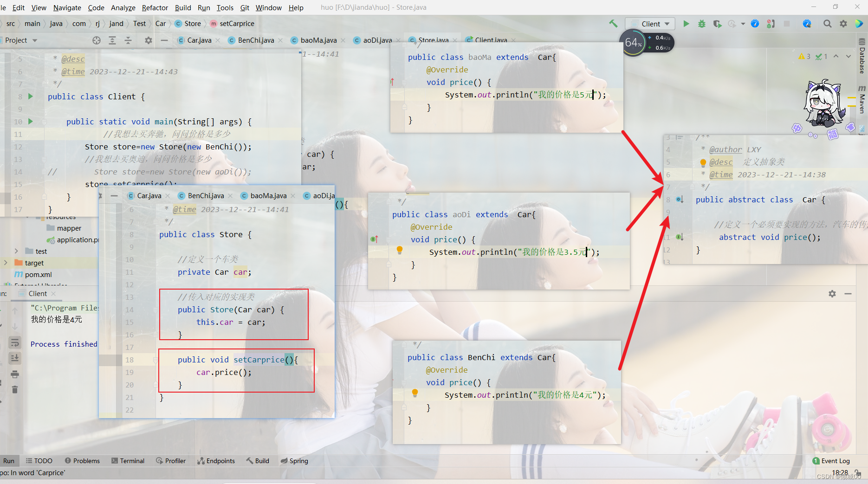This screenshot has height=484, width=868.
Task: Run Client with the green play button
Action: 686,24
